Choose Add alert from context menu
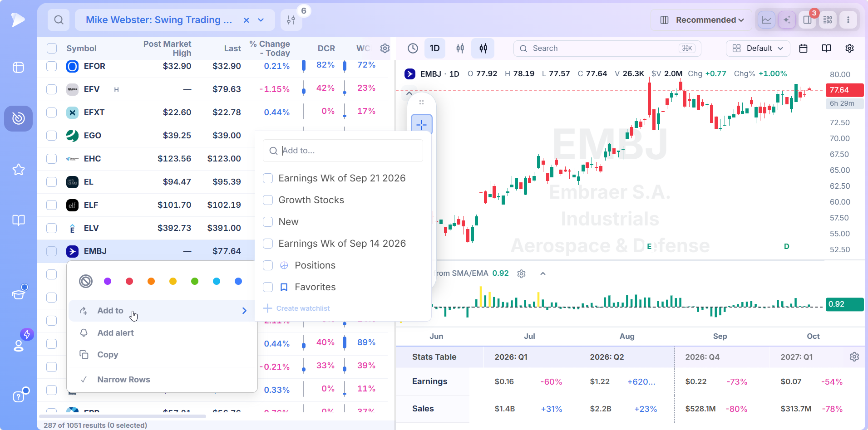 162,333
